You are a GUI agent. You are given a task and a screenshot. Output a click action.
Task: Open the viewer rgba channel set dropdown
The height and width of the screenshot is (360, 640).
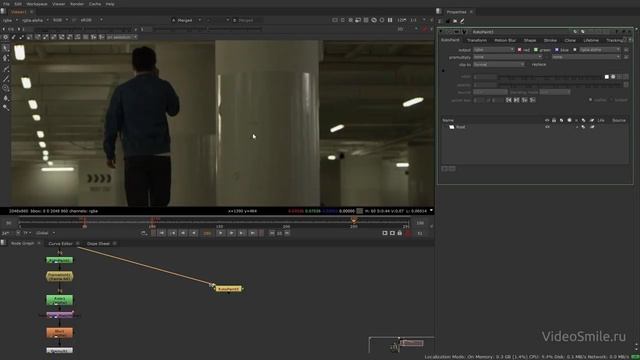point(10,20)
